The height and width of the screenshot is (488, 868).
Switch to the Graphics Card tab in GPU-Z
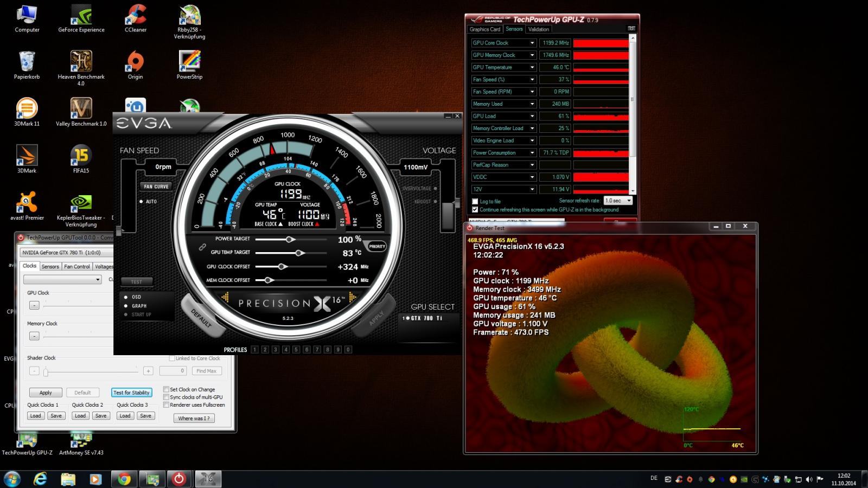[485, 29]
